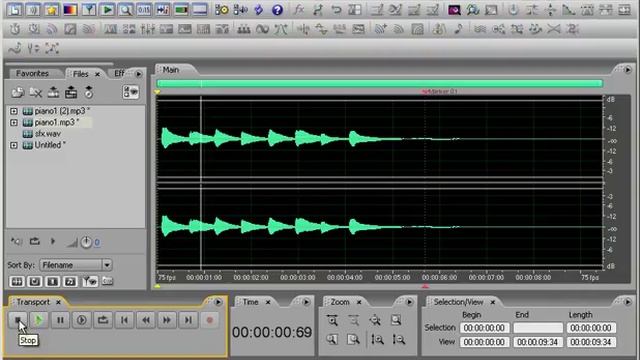This screenshot has height=360, width=640.
Task: Toggle Show MIDI Files filter button
Action: point(71,282)
